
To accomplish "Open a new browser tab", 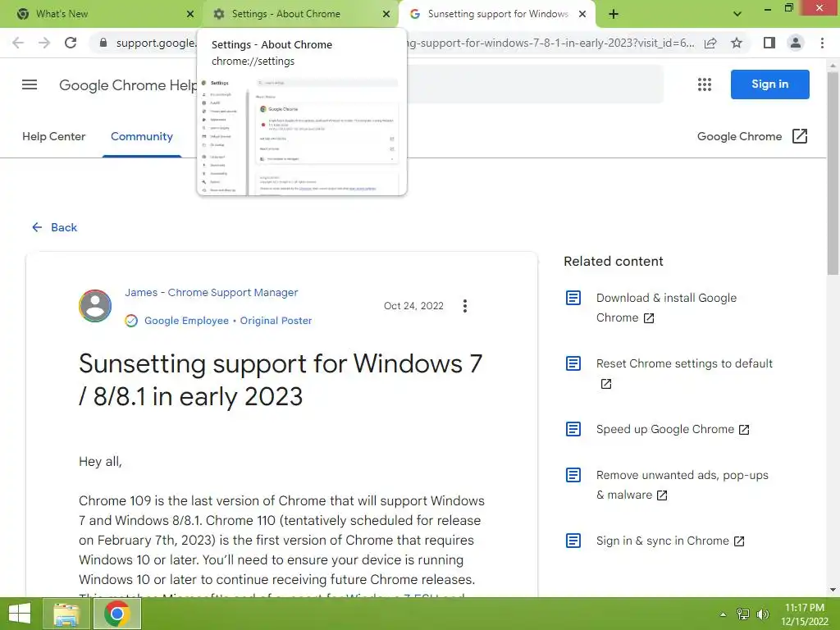I will point(614,14).
